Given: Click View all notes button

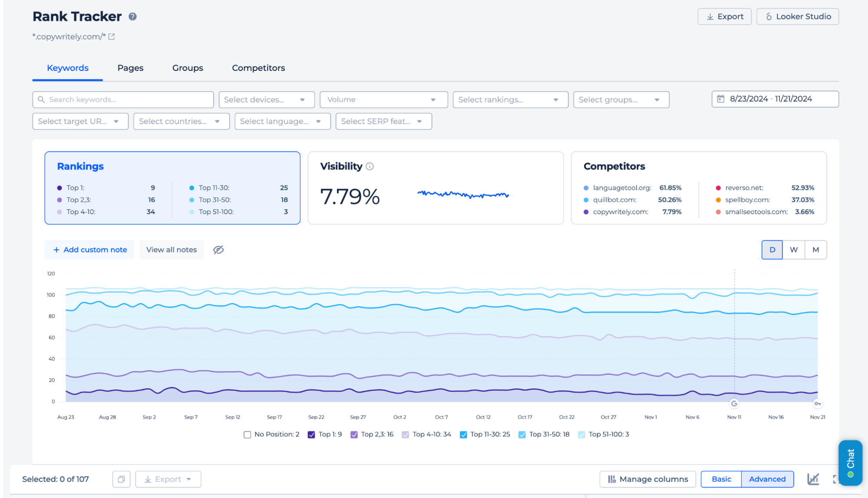Looking at the screenshot, I should [x=172, y=249].
